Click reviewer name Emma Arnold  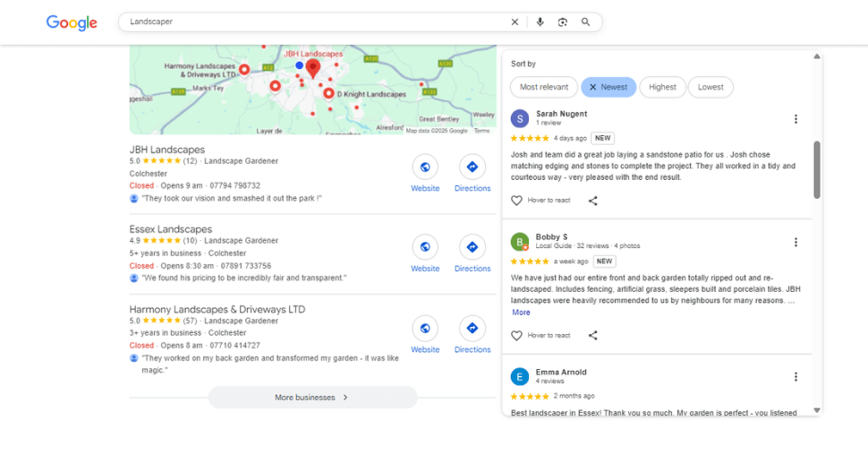tap(561, 373)
